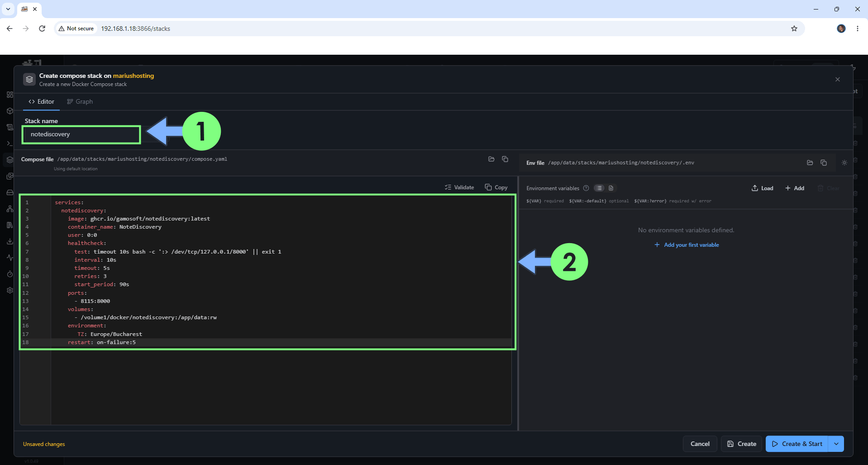Open the images icon in sidebar
The image size is (868, 465).
tap(10, 176)
